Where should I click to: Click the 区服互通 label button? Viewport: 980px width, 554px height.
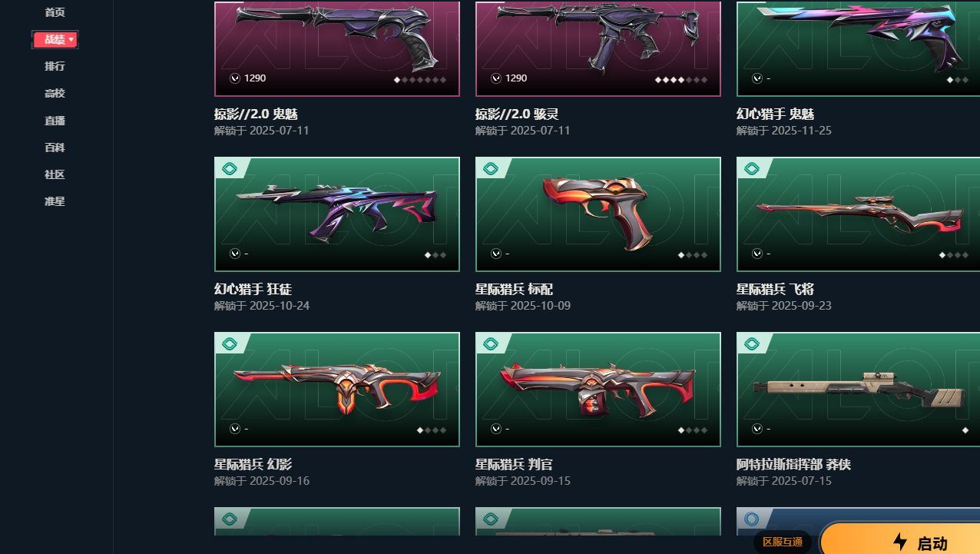coord(782,542)
